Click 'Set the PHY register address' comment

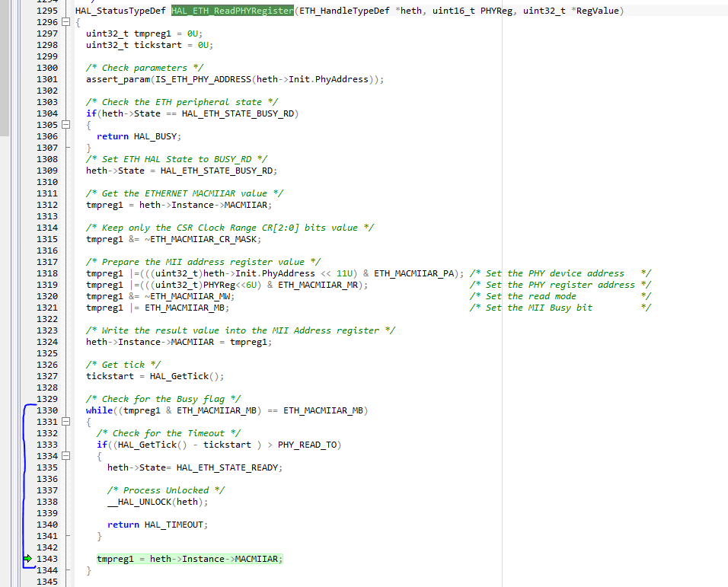560,285
